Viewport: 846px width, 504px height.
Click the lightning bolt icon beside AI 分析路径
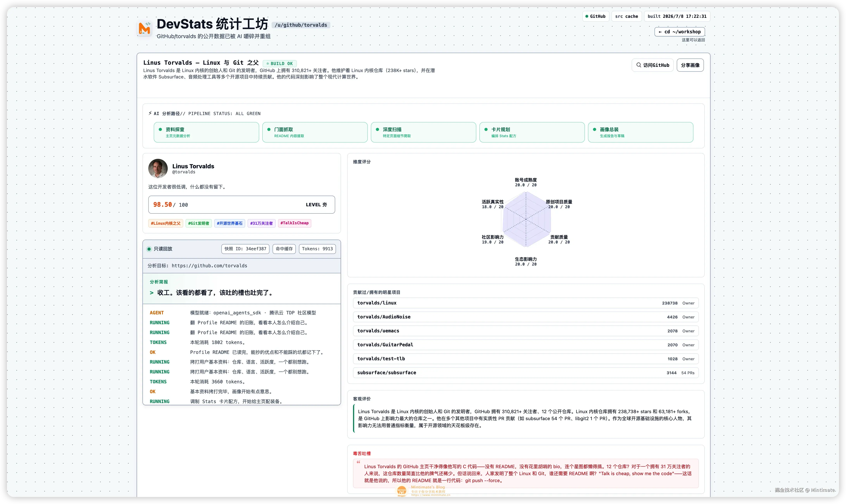150,113
